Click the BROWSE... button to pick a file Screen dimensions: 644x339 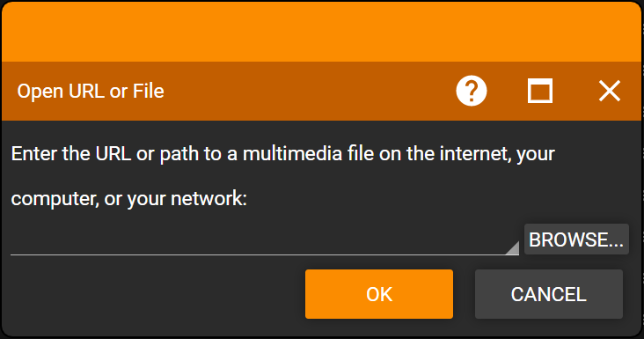click(576, 240)
